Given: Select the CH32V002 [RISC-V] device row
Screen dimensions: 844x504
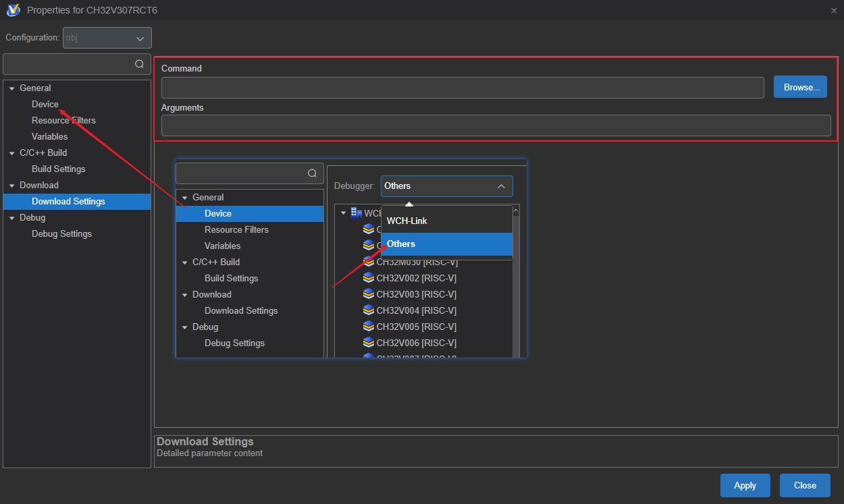Looking at the screenshot, I should [x=416, y=278].
